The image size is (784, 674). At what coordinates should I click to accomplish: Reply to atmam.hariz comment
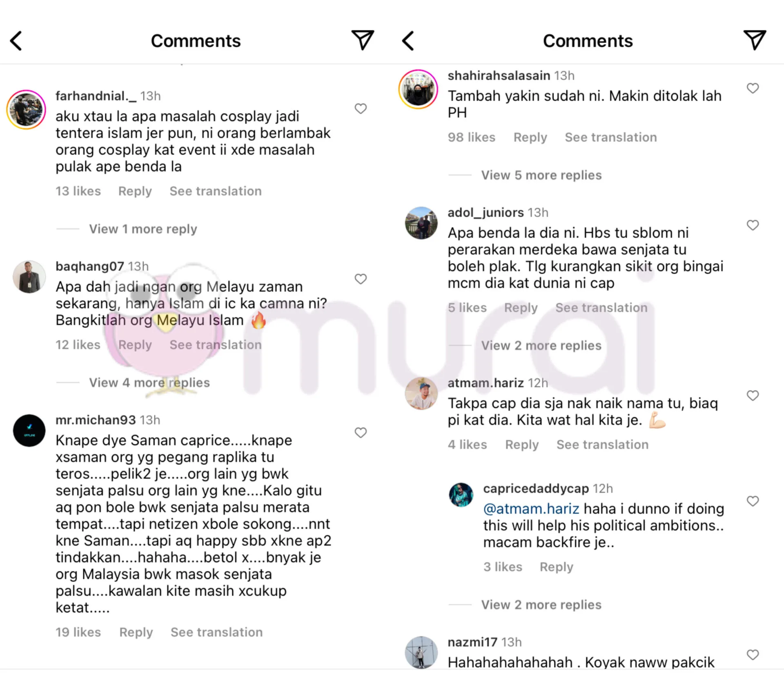[522, 445]
